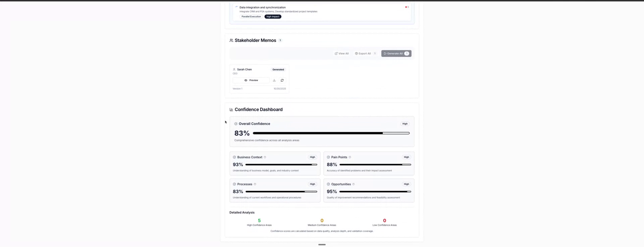Viewport: 644px width, 247px height.
Task: Preview Sarah Chen's memo
Action: (251, 80)
